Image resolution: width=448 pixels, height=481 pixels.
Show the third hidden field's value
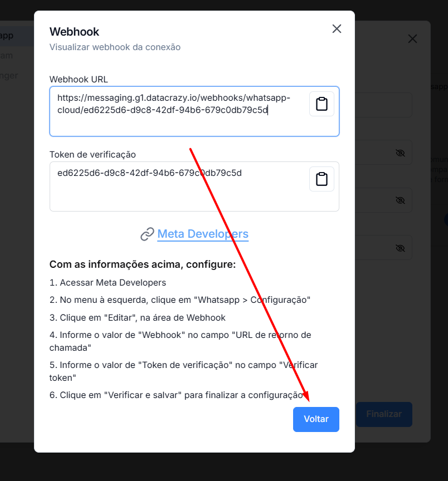click(401, 248)
